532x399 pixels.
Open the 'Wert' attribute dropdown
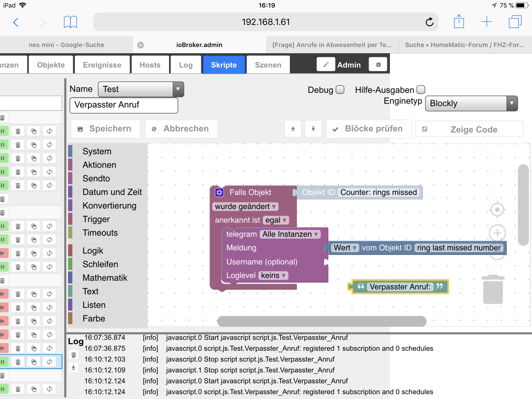click(345, 248)
